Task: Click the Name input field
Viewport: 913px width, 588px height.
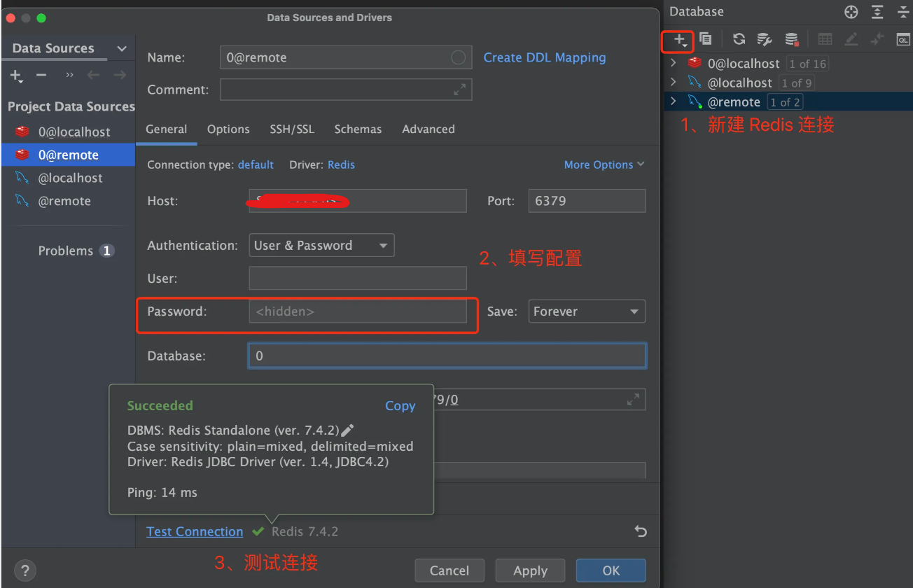Action: click(x=345, y=57)
